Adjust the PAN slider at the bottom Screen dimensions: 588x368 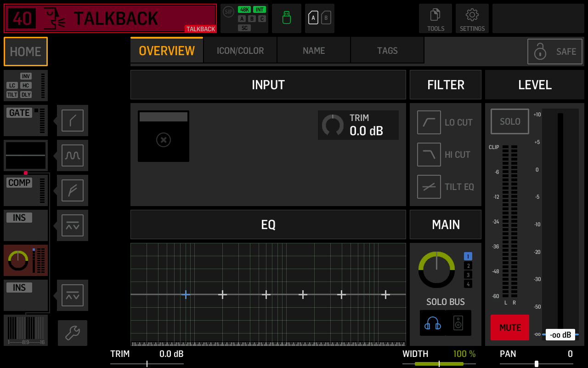coord(537,363)
